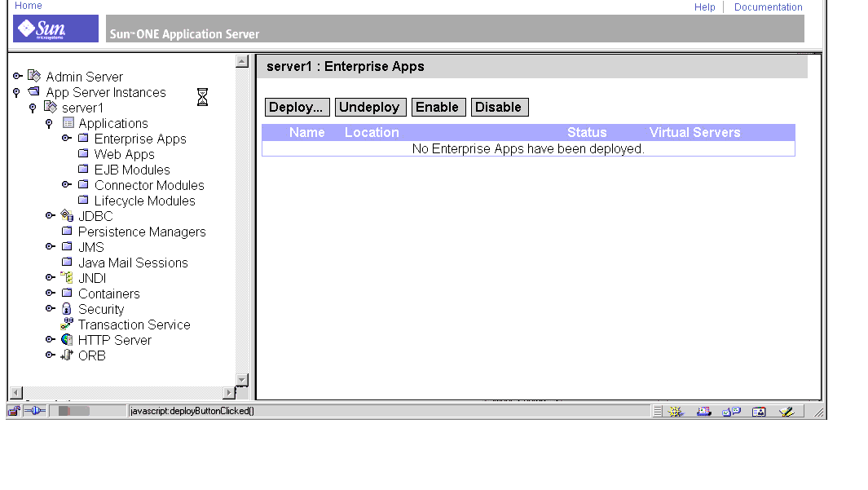The height and width of the screenshot is (490, 868).
Task: Click the tree panel scroll up arrow
Action: coord(242,61)
